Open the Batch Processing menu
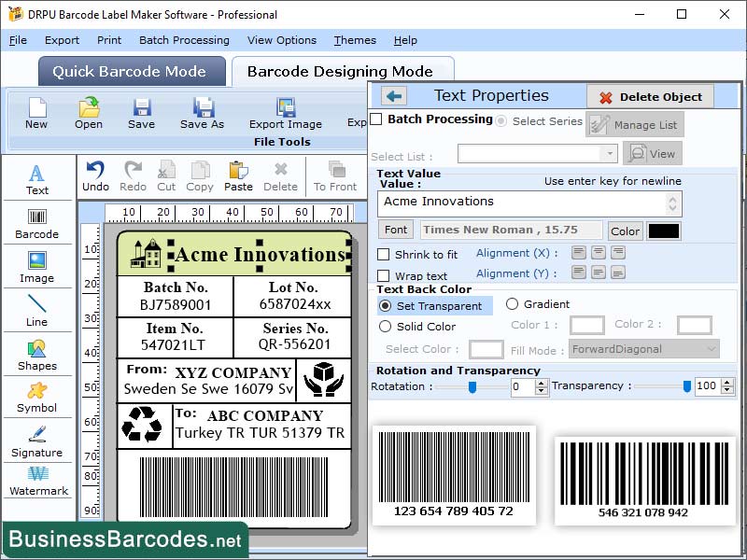 [185, 40]
